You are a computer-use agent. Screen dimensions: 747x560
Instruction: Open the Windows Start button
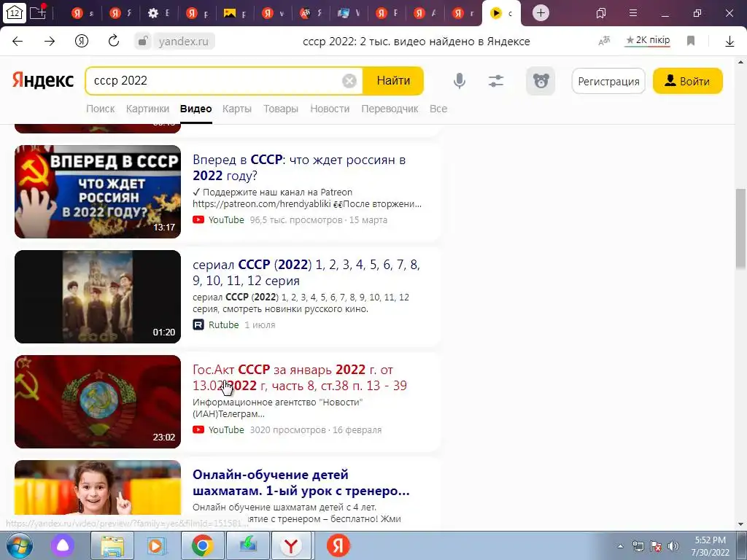(19, 545)
